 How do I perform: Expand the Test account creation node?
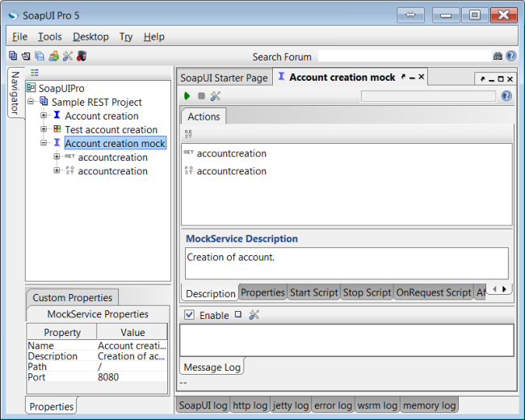pos(44,129)
